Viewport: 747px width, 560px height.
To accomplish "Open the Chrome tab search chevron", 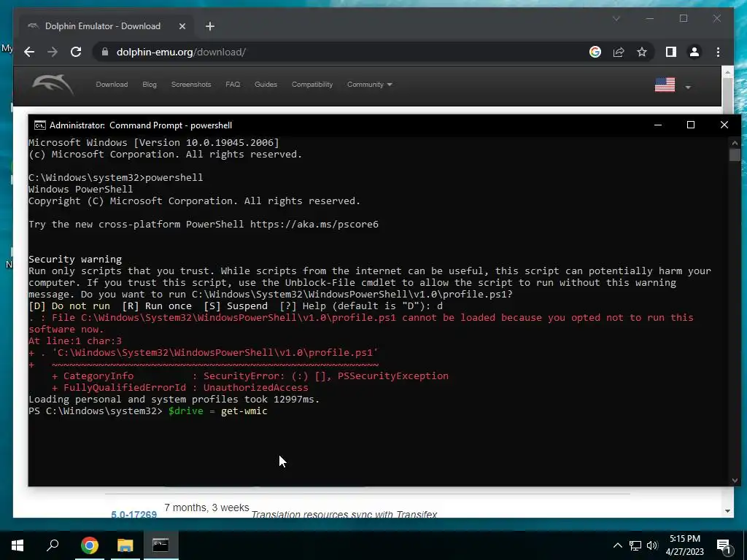I will [616, 18].
